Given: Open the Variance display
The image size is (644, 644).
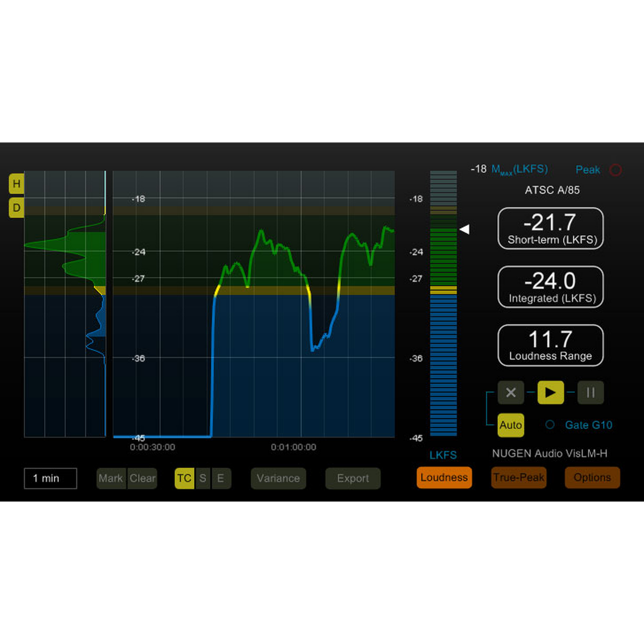Looking at the screenshot, I should 278,478.
